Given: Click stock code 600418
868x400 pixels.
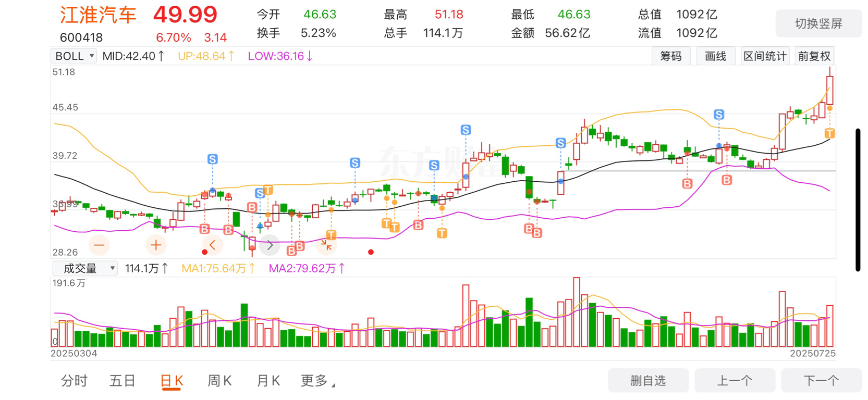Looking at the screenshot, I should point(81,37).
